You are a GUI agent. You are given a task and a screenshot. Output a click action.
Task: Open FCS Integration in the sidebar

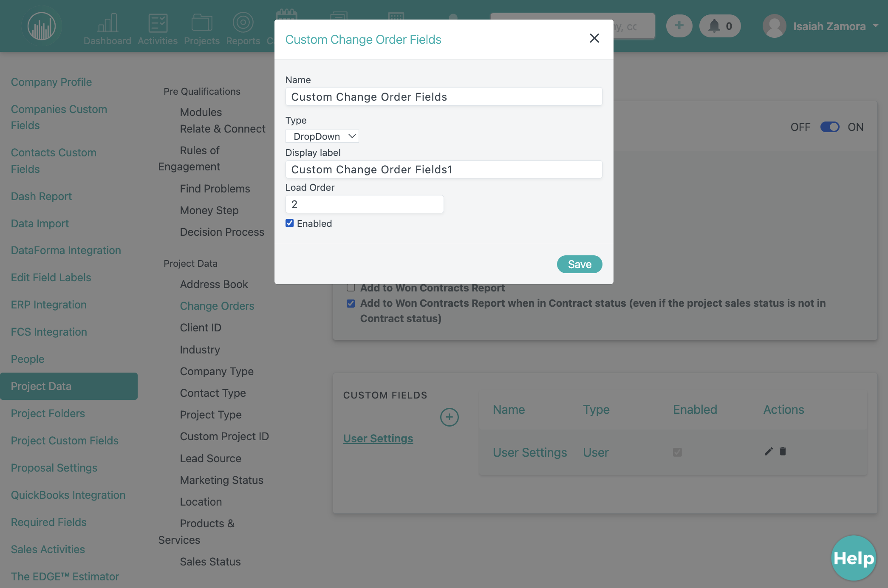(49, 332)
